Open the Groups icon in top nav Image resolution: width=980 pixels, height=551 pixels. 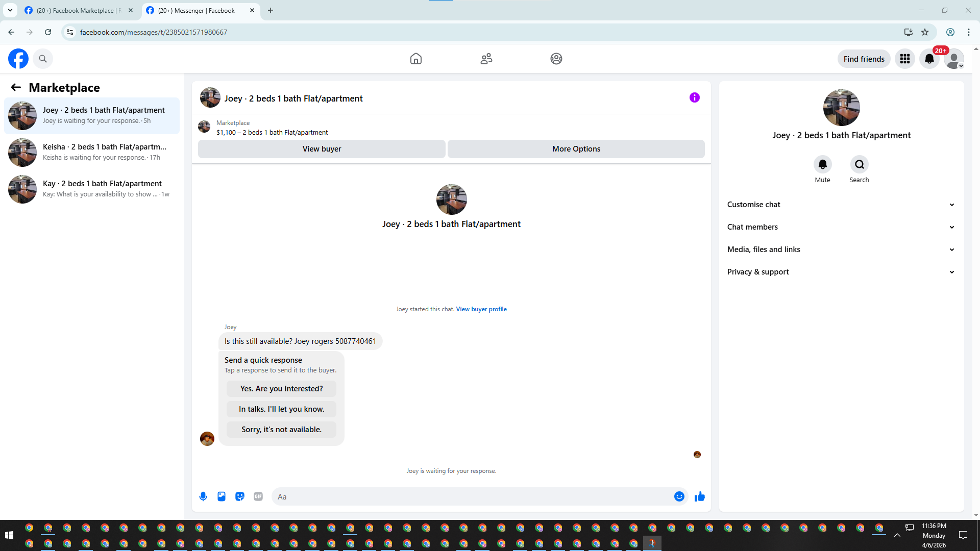pyautogui.click(x=556, y=59)
